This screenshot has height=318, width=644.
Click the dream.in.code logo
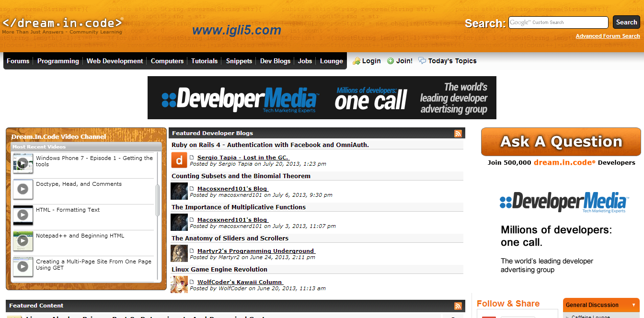(x=62, y=23)
